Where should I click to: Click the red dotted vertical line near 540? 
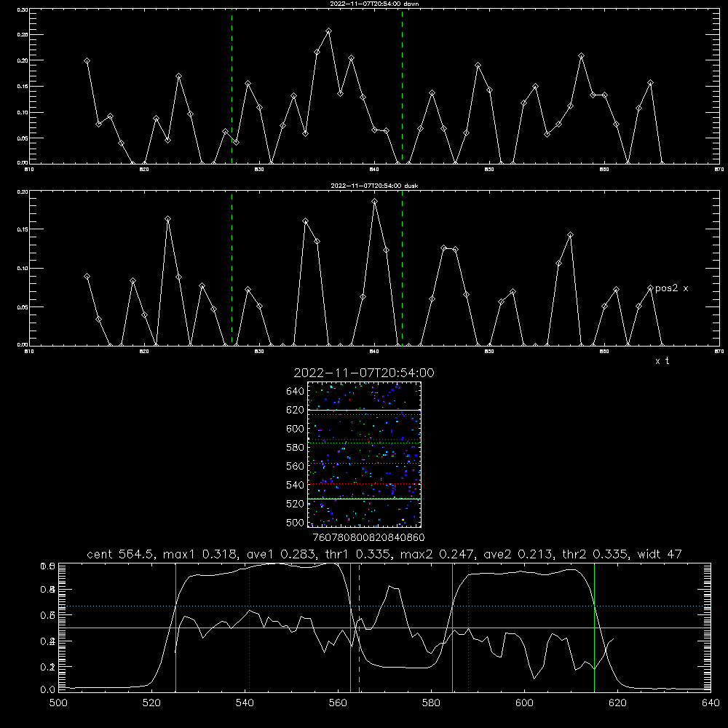pyautogui.click(x=249, y=628)
